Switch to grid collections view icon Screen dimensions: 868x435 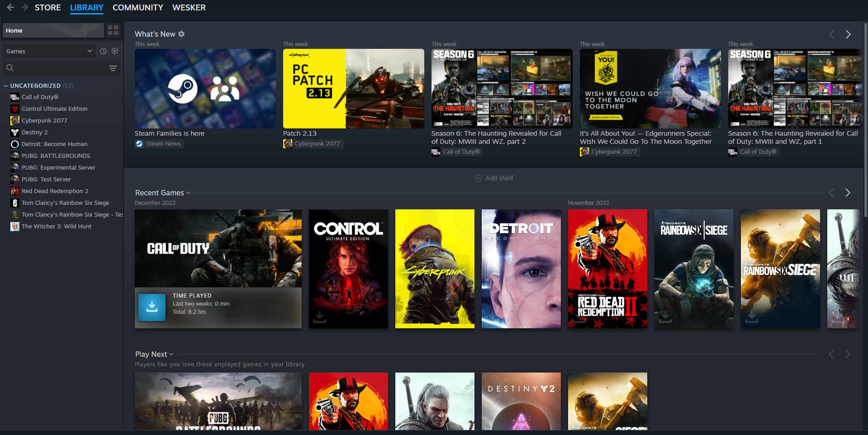113,30
